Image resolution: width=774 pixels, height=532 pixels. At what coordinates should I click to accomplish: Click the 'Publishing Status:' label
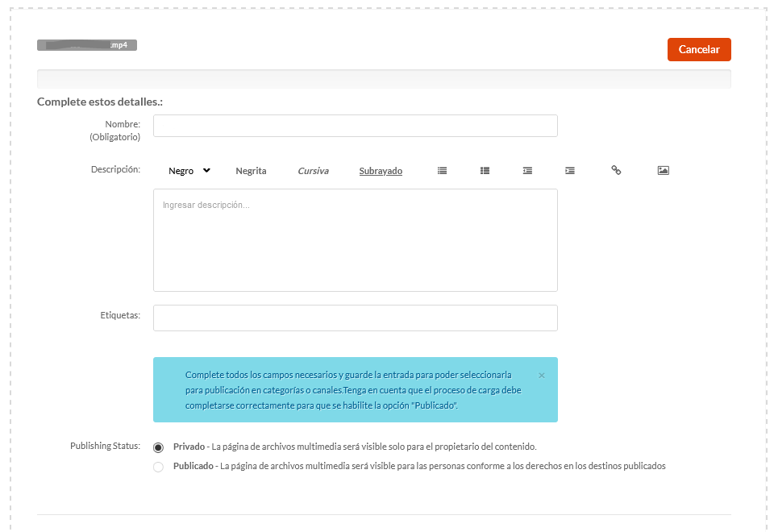105,446
